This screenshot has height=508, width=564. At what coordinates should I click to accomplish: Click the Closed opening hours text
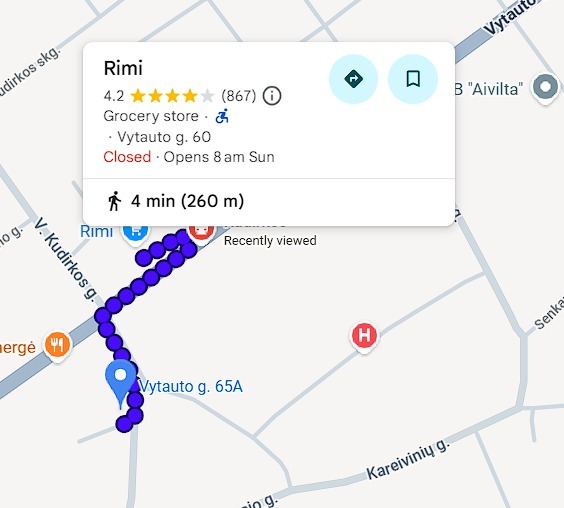coord(127,157)
